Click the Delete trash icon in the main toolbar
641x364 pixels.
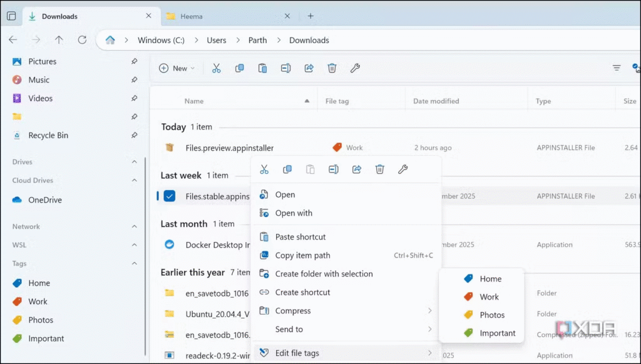(x=332, y=68)
